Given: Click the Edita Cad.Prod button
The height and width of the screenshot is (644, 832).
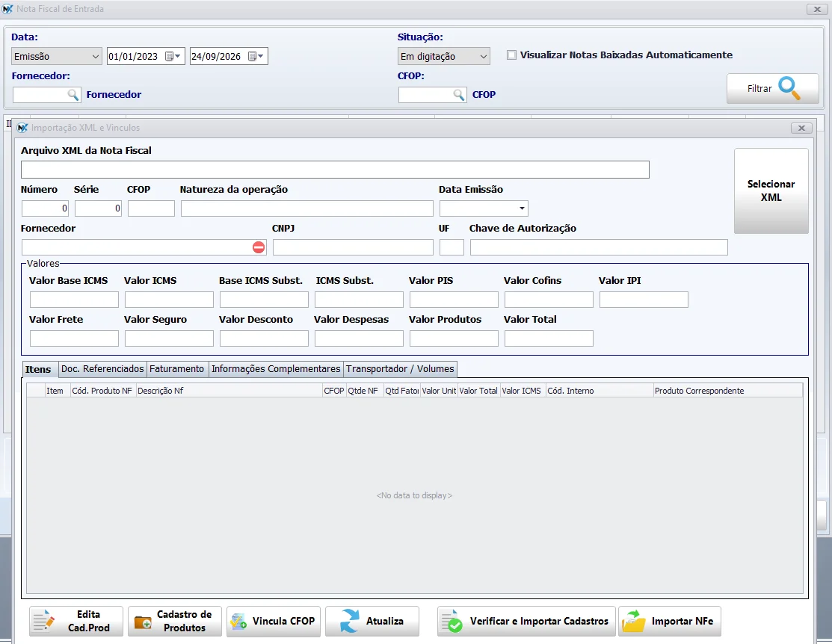Looking at the screenshot, I should (76, 621).
